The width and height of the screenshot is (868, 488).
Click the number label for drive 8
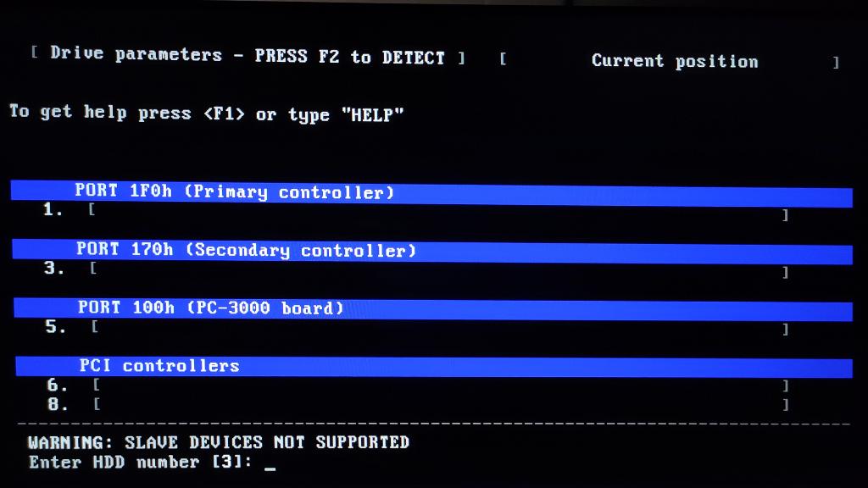[58, 405]
